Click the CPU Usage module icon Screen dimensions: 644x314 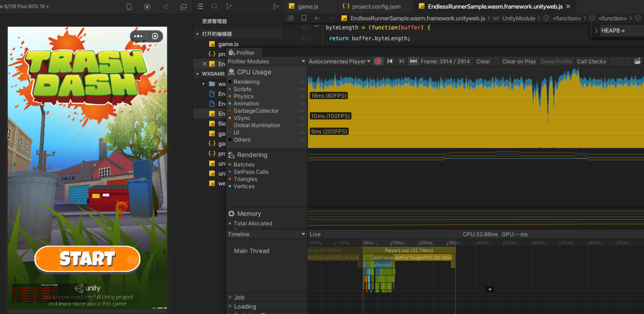pos(231,72)
